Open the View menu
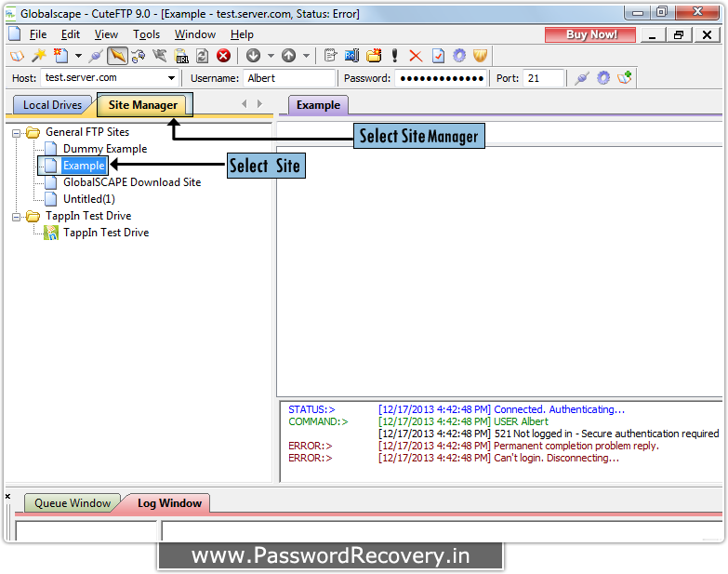Screen dimensions: 728x574 pos(106,34)
